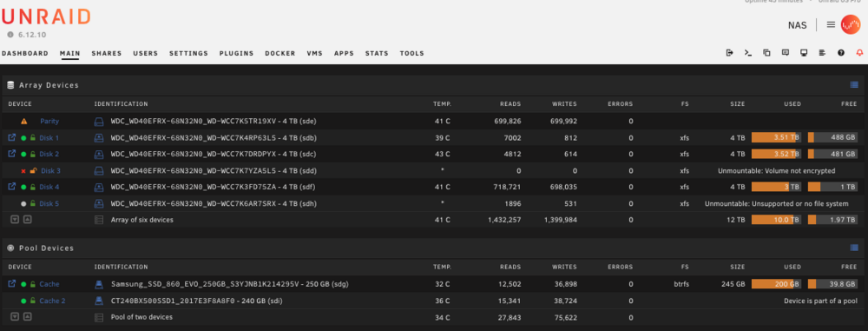Open the web terminal icon
This screenshot has width=868, height=331.
click(748, 53)
